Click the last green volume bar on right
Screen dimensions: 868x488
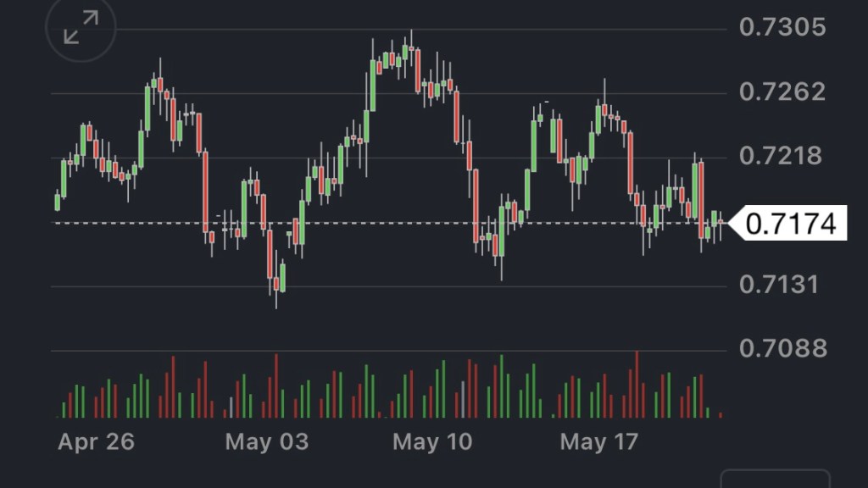pyautogui.click(x=708, y=413)
